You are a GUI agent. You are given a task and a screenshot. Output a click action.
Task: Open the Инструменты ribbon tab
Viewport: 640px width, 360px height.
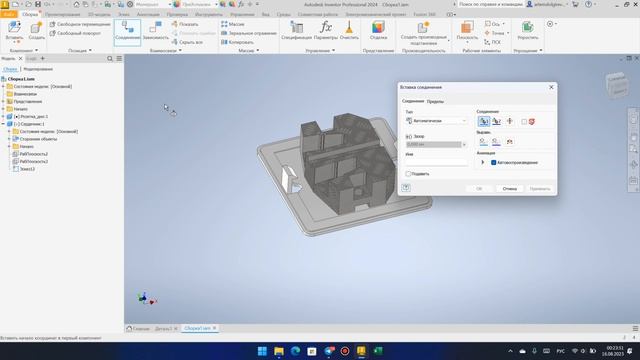(x=209, y=14)
